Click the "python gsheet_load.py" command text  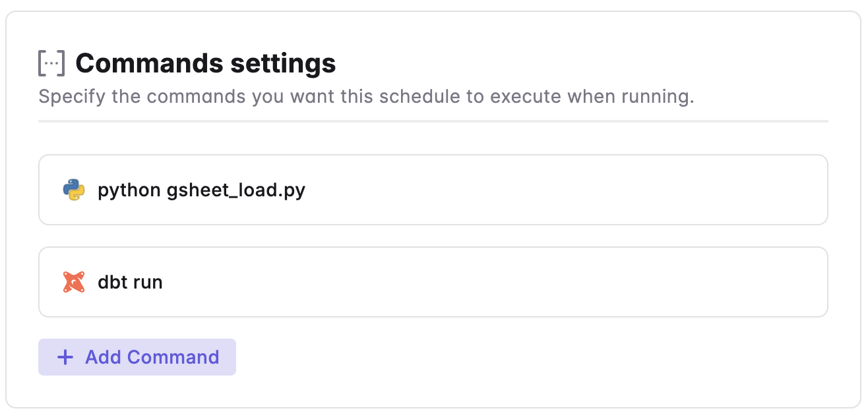201,190
